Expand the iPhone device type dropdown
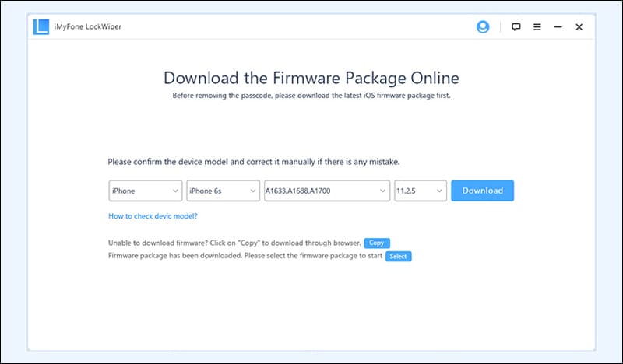 [x=146, y=191]
